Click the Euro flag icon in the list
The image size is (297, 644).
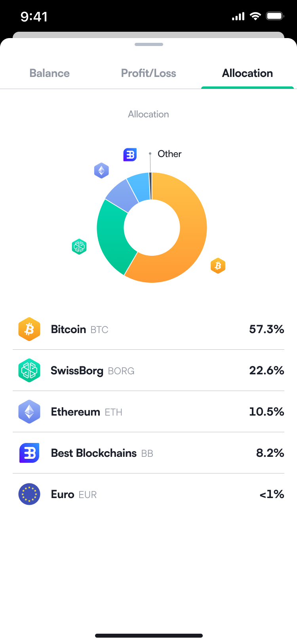coord(29,494)
